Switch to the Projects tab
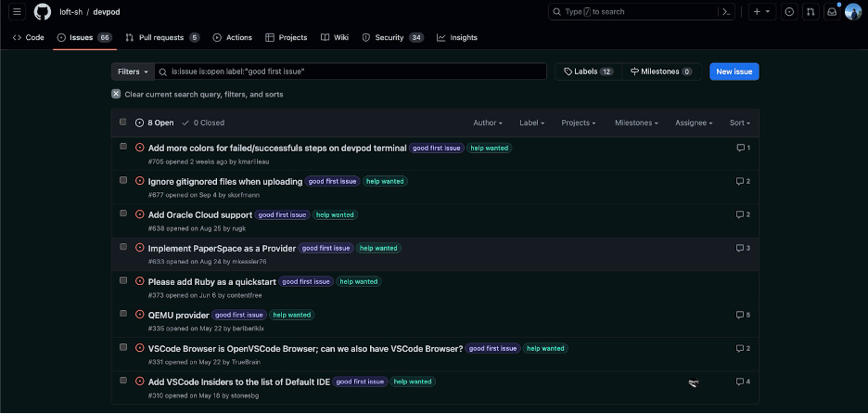Screen dimensions: 868x414 [x=287, y=38]
